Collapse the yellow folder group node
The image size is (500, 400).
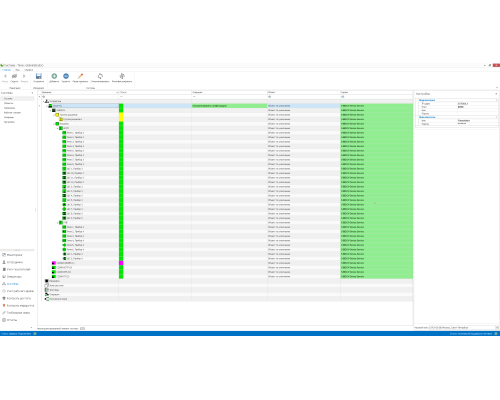(54, 115)
